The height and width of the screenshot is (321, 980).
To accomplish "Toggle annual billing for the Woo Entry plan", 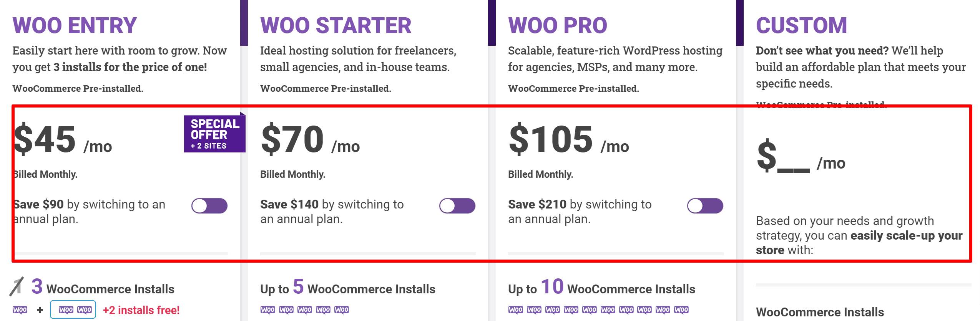I will (209, 206).
